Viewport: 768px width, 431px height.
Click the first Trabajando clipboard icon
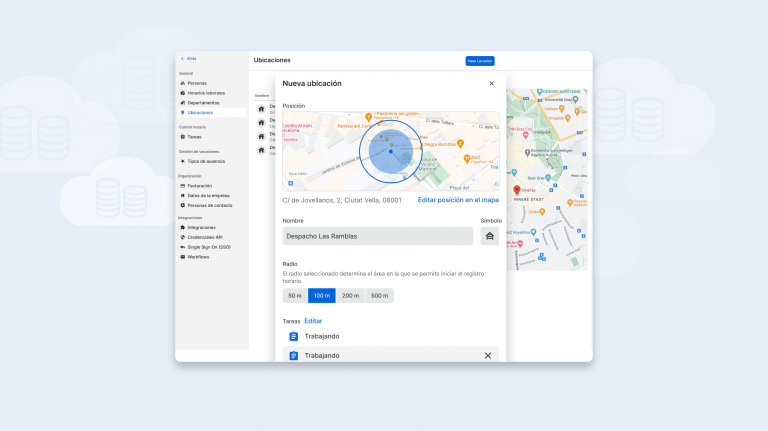[x=293, y=336]
